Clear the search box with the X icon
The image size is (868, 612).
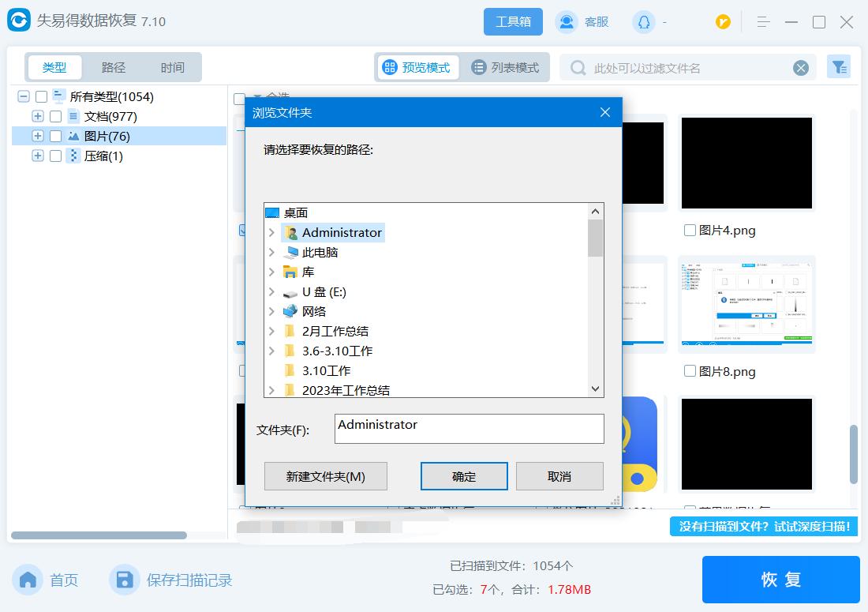pos(802,67)
